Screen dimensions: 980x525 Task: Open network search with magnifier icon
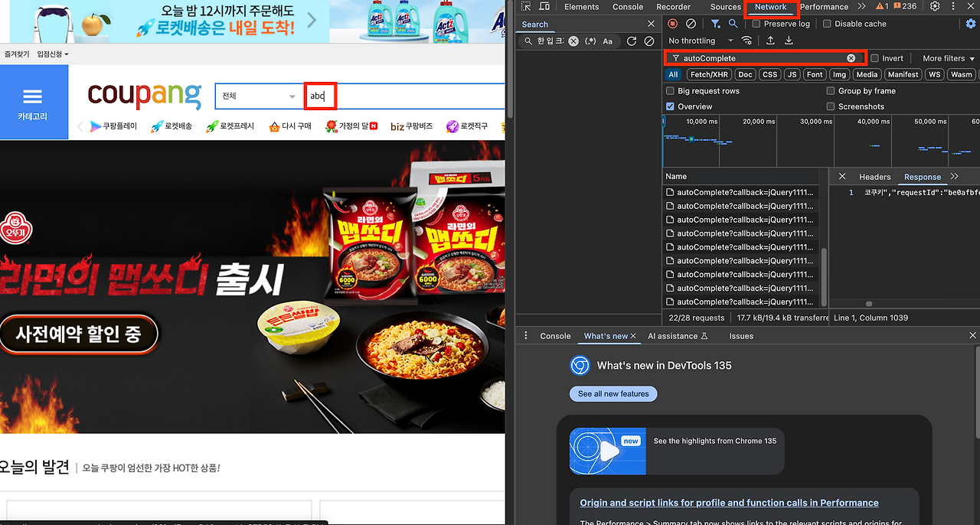click(733, 24)
